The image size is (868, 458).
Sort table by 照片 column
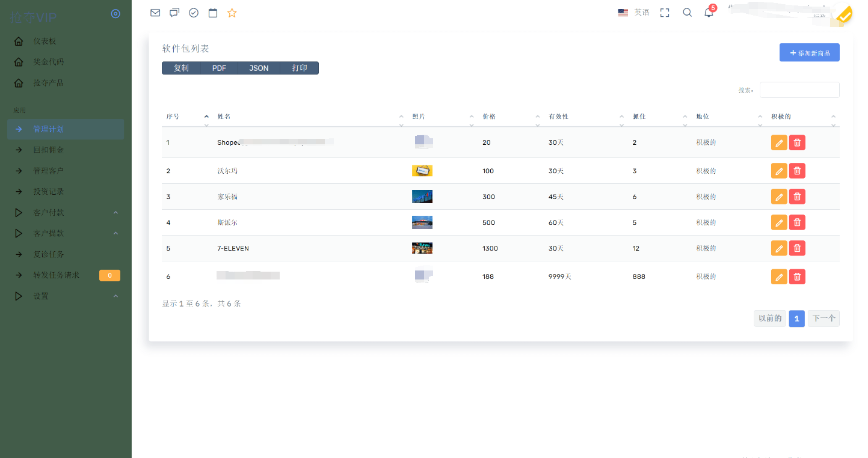click(x=442, y=117)
